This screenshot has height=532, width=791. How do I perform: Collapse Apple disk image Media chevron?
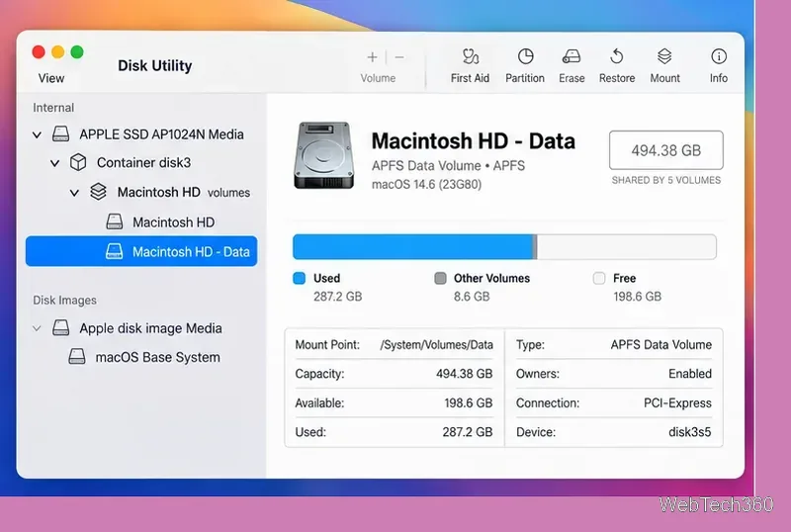[x=37, y=328]
